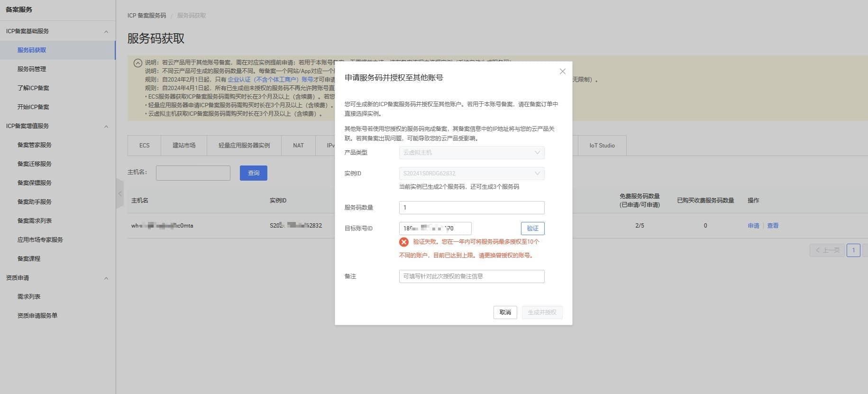868x394 pixels.
Task: Focus the 备注 remark input field
Action: 471,276
